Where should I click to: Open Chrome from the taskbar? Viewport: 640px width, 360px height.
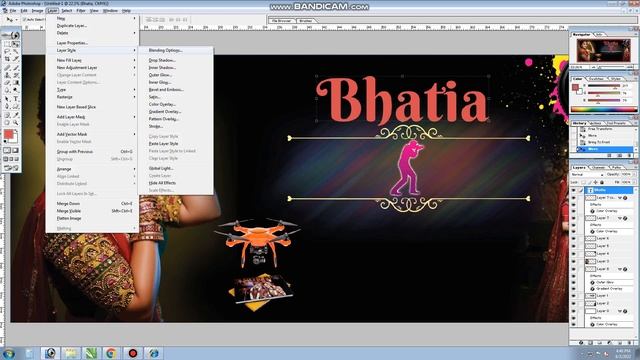click(111, 353)
